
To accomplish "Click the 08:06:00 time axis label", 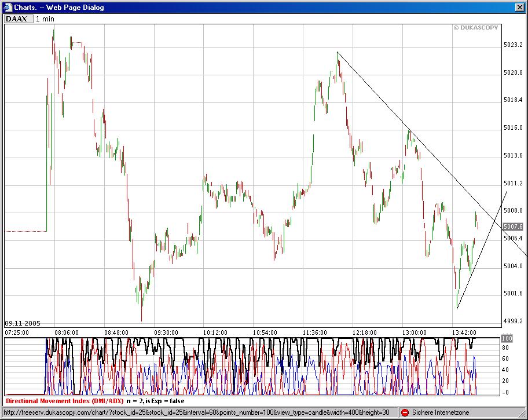I will click(67, 333).
